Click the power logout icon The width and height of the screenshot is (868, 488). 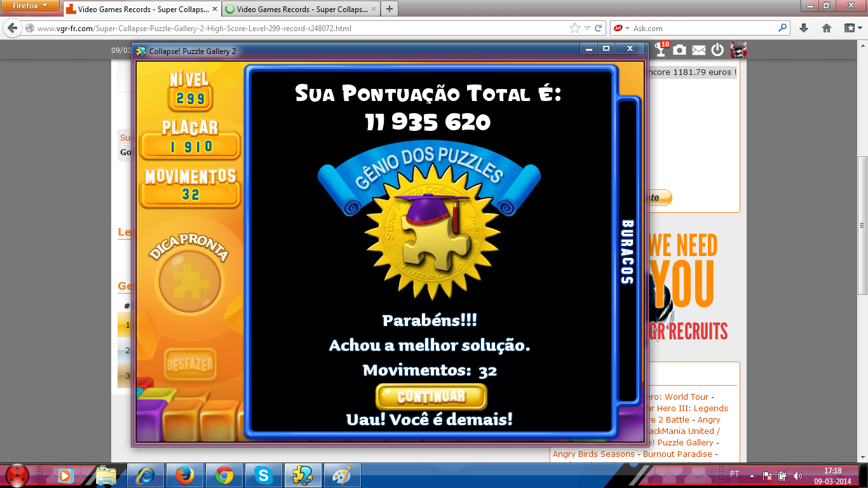click(x=717, y=50)
